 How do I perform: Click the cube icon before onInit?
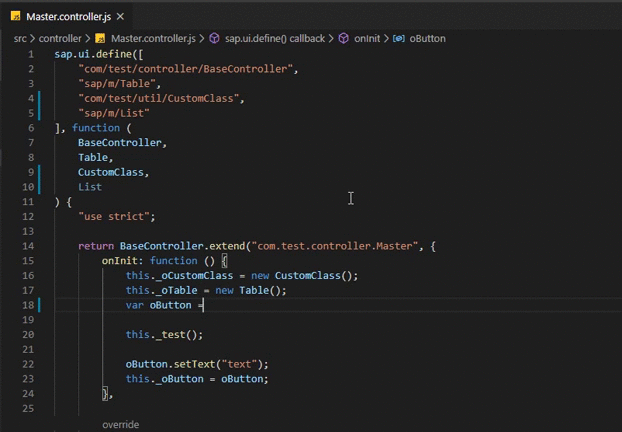[x=344, y=38]
